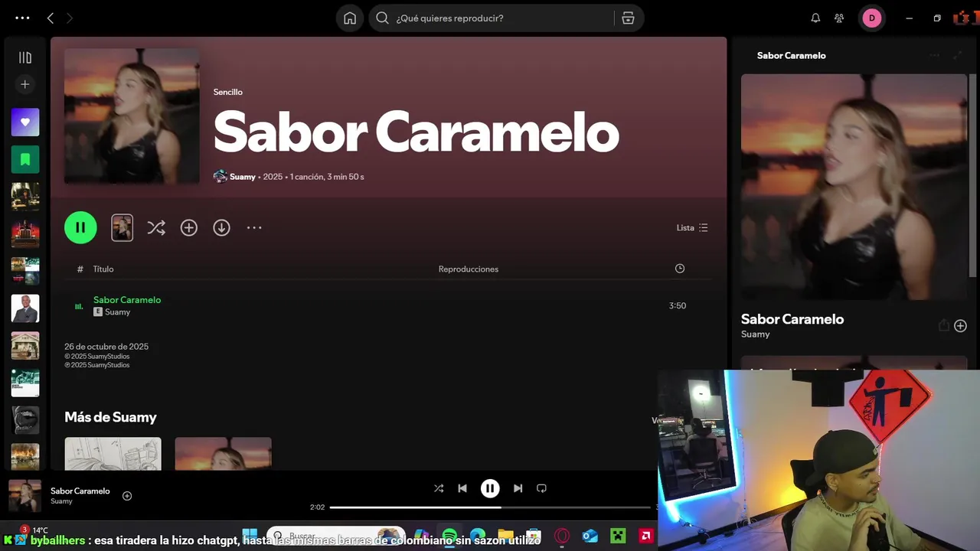This screenshot has height=551, width=980.
Task: Skip to the previous track
Action: (x=462, y=488)
